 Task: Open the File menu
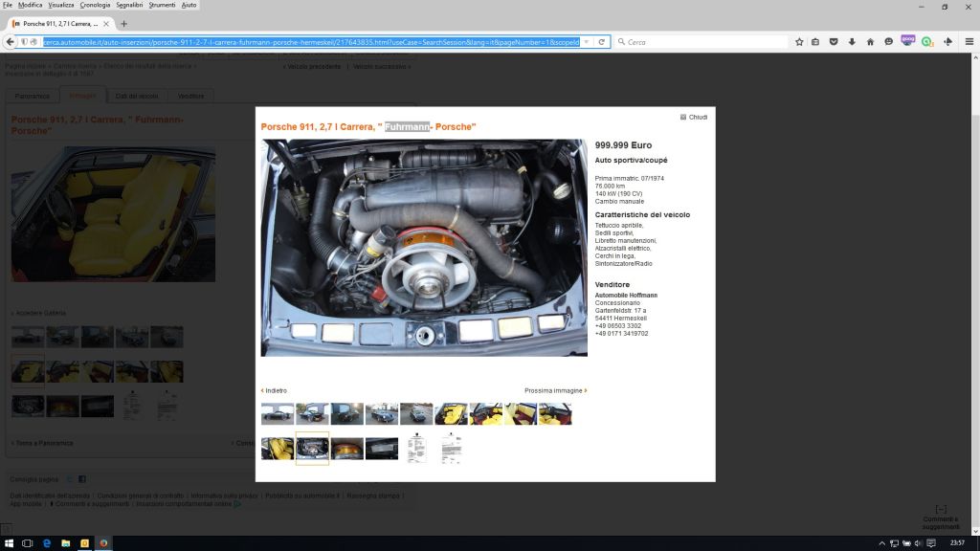click(7, 5)
